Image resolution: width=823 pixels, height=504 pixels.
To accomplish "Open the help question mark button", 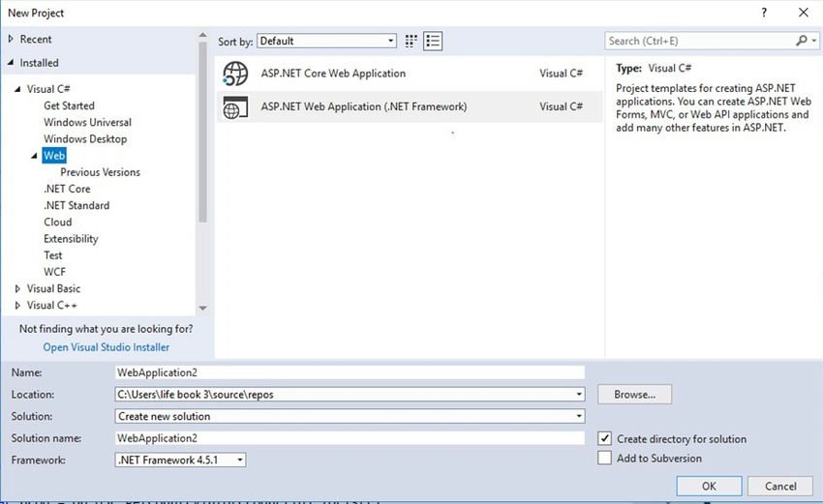I will click(764, 13).
